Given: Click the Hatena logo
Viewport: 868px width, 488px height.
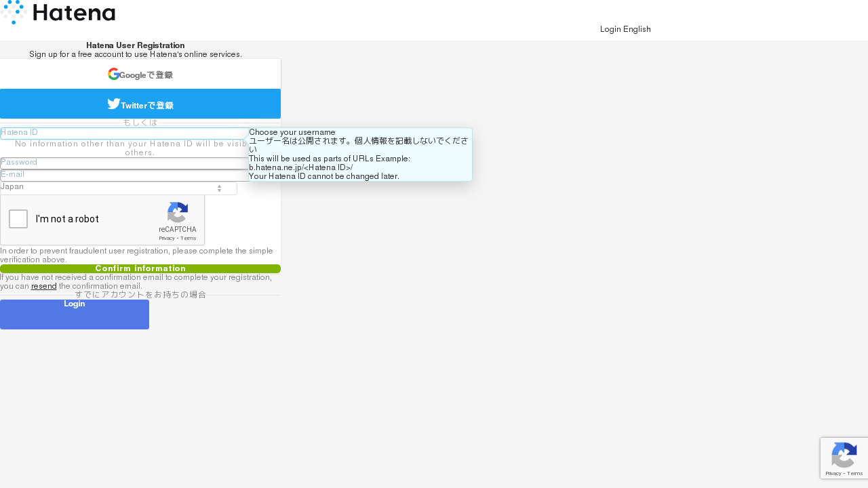Looking at the screenshot, I should [x=58, y=12].
